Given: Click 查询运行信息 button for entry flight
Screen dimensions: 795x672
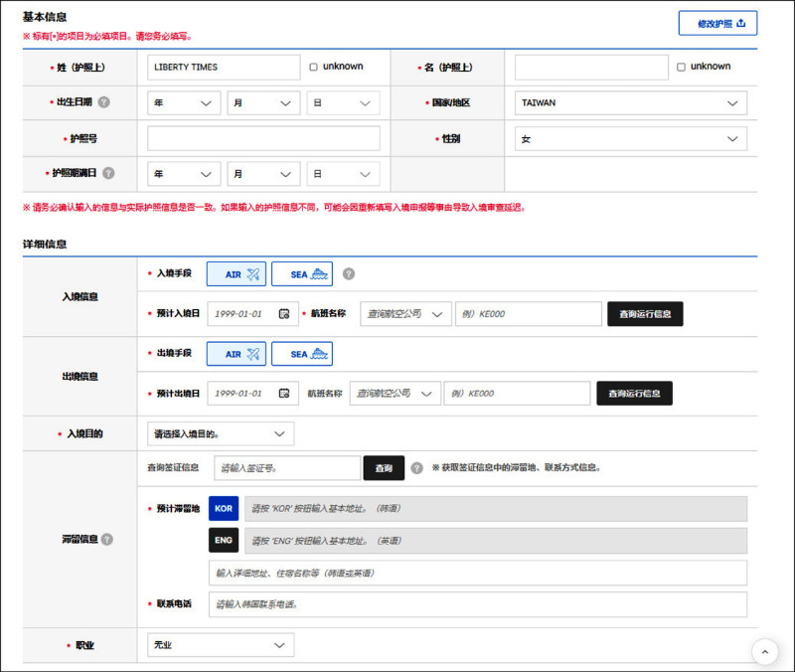Looking at the screenshot, I should [645, 314].
